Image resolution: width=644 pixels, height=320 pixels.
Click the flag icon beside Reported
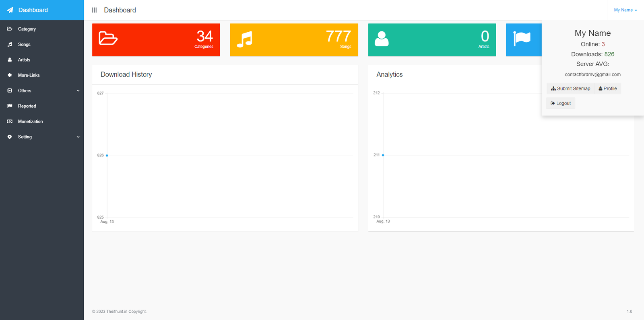point(10,106)
